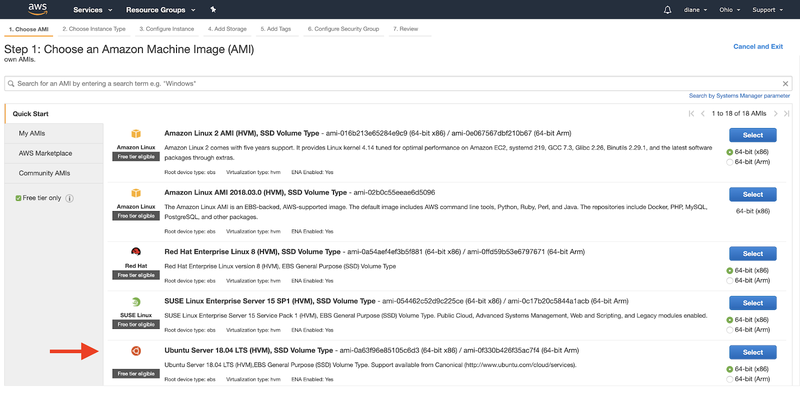Click the Ubuntu Server 18.04 LTS title text
Image resolution: width=800 pixels, height=394 pixels.
pyautogui.click(x=248, y=351)
